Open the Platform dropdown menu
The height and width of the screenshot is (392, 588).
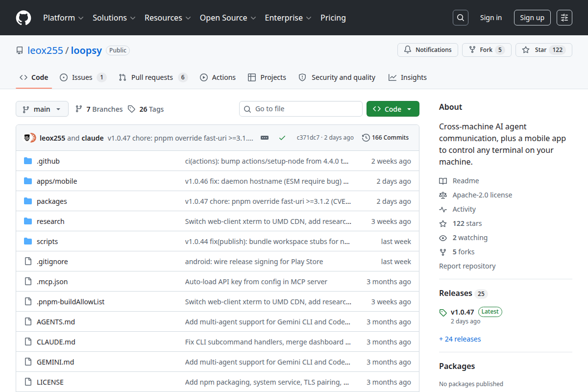[x=63, y=18]
